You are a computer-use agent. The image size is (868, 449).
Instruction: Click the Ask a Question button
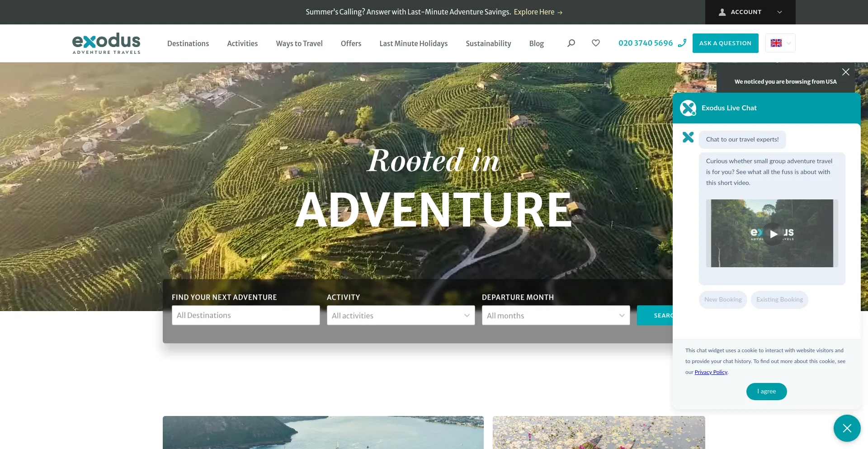pyautogui.click(x=725, y=43)
